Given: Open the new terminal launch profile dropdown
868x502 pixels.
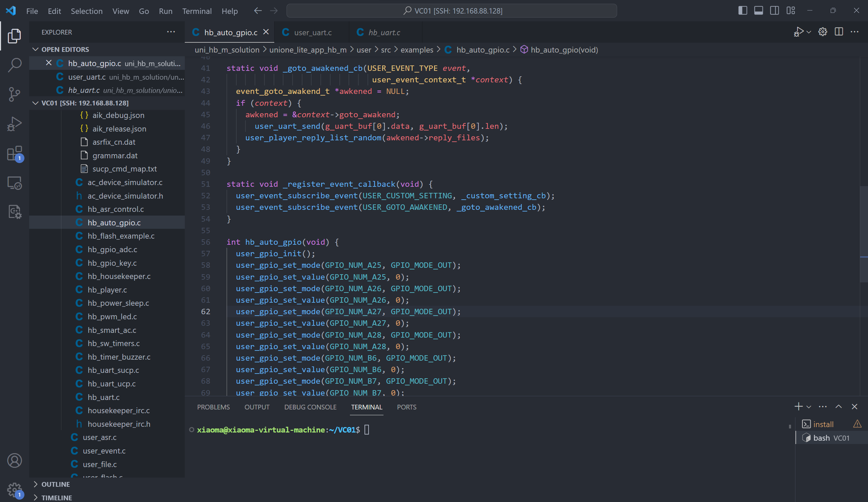Looking at the screenshot, I should pos(809,407).
